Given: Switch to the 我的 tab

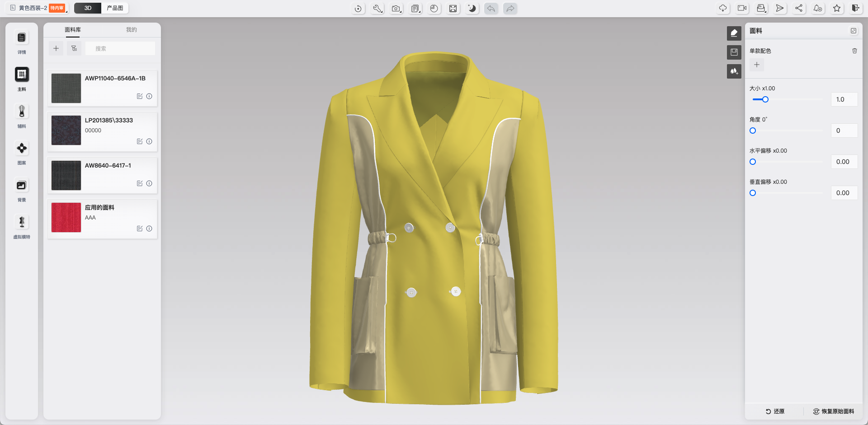Looking at the screenshot, I should [131, 30].
